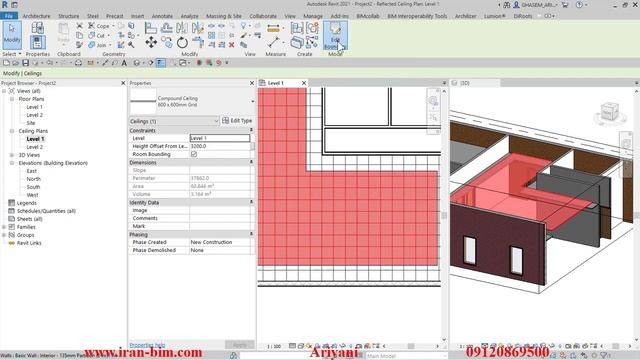
Task: Click the Revit application logo
Action: pyautogui.click(x=5, y=5)
